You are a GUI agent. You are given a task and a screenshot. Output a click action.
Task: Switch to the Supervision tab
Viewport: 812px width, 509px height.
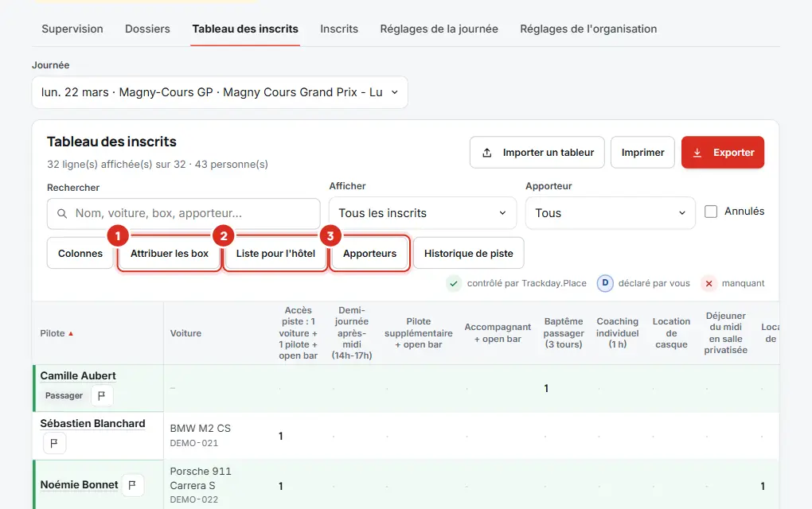click(72, 29)
